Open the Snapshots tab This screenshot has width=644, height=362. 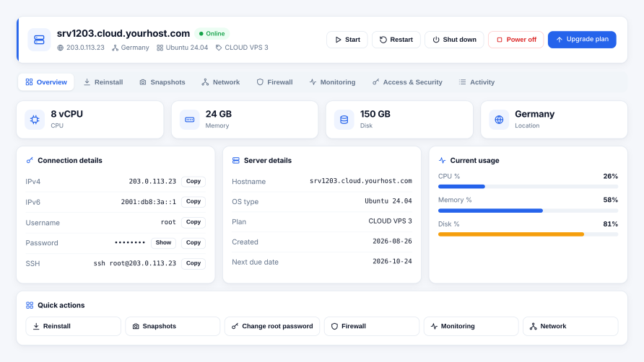click(162, 82)
